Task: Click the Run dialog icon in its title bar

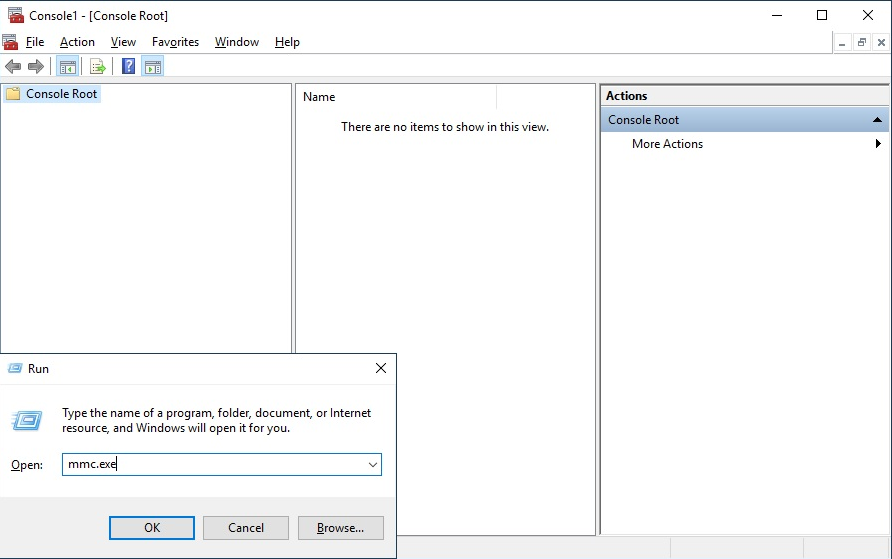Action: coord(15,369)
